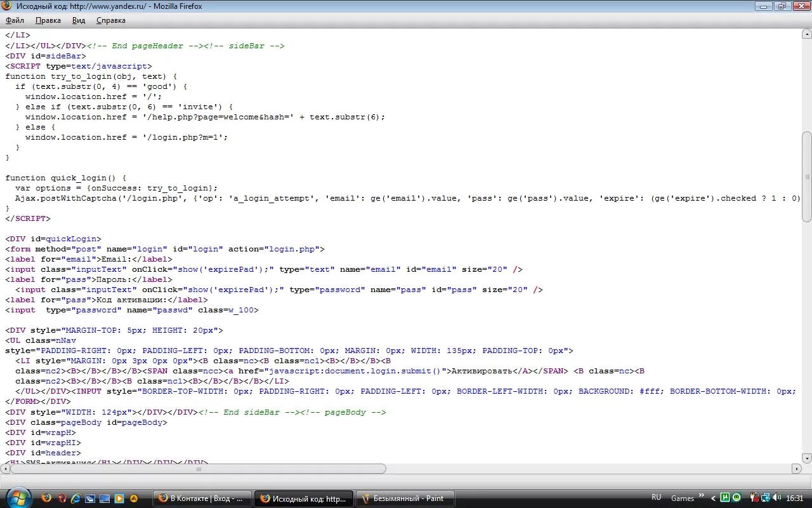
Task: Click the '<UL class=nNav' line
Action: coord(41,340)
